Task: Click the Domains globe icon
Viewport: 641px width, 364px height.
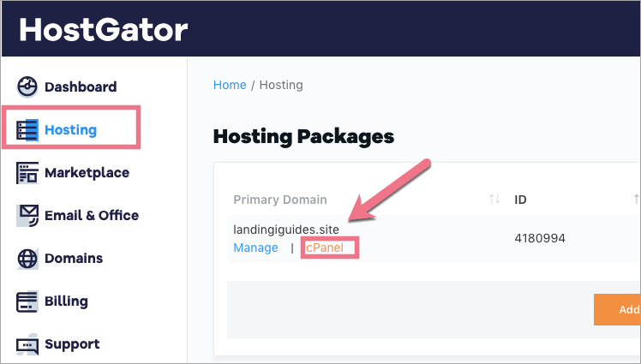Action: [27, 259]
